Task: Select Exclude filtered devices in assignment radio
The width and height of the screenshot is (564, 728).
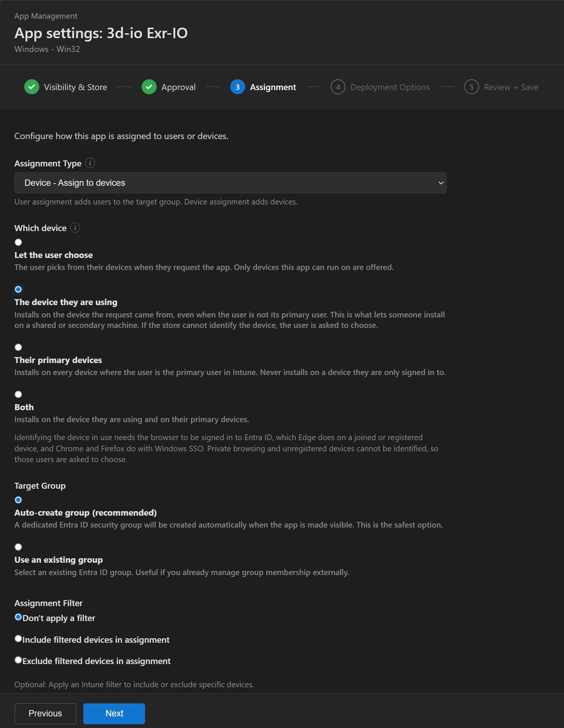Action: [18, 660]
